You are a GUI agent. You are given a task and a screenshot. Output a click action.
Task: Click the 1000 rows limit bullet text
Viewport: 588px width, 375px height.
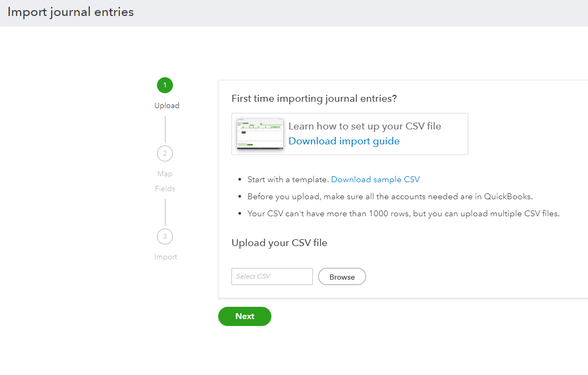[403, 214]
